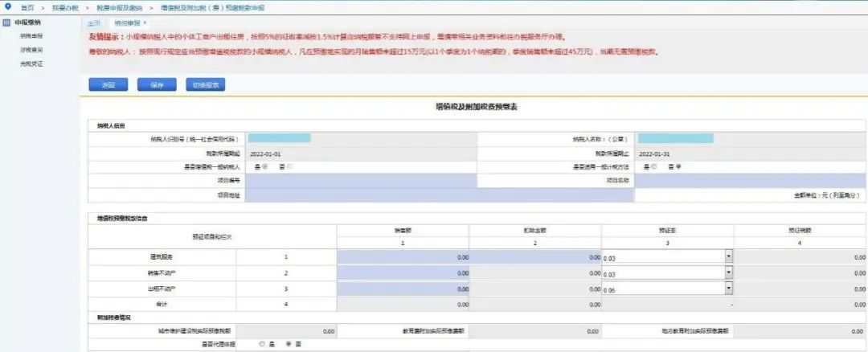
Task: Click the 建筑服务 row label
Action: point(162,257)
